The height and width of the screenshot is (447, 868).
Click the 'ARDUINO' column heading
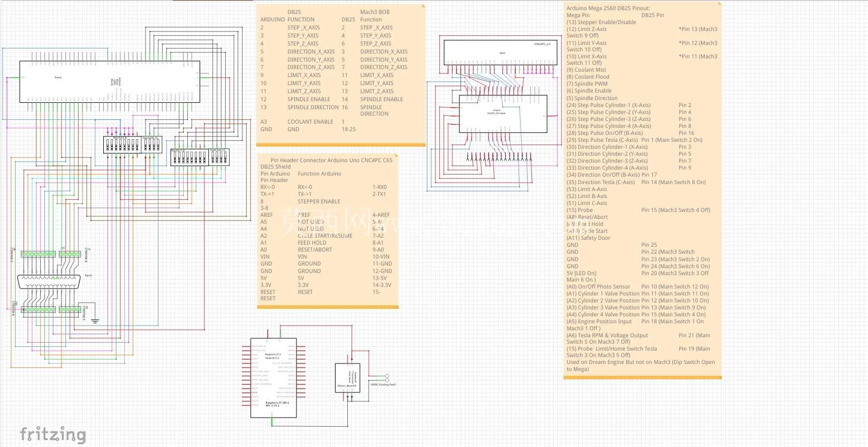pos(272,19)
